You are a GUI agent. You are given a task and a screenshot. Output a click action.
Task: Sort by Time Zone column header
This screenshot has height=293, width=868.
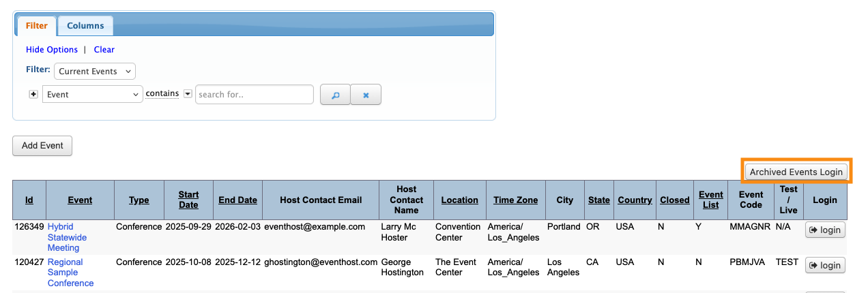coord(515,200)
